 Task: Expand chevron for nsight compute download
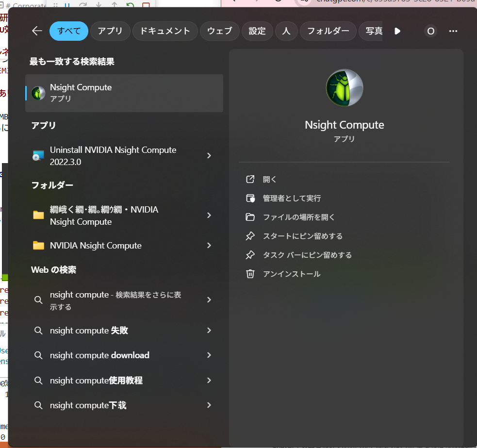(209, 355)
